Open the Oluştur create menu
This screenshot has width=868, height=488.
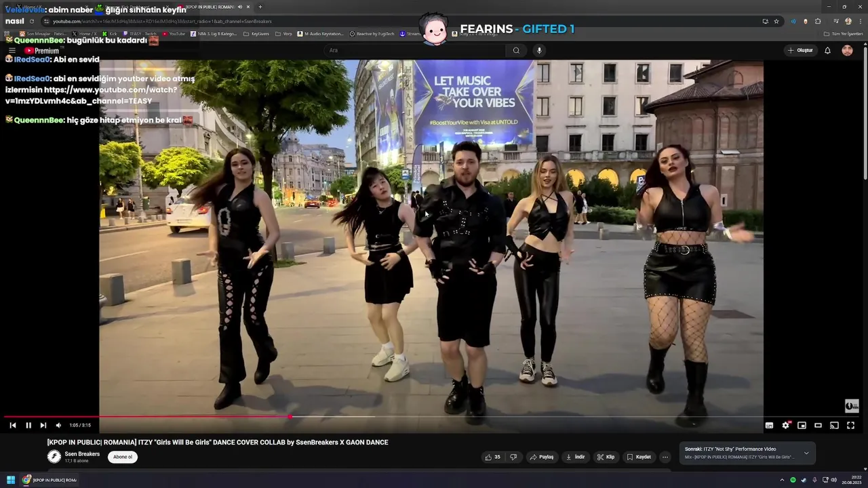click(x=800, y=50)
